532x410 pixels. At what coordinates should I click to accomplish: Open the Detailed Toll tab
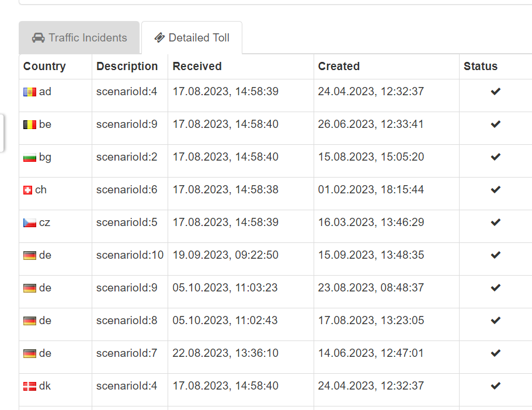click(x=192, y=38)
